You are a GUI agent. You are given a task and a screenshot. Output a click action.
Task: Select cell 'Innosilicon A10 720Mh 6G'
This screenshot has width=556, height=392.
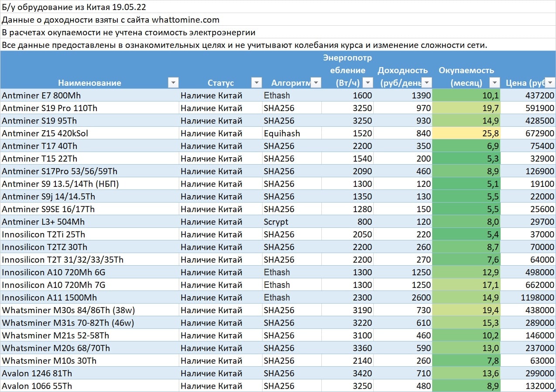[x=89, y=272]
